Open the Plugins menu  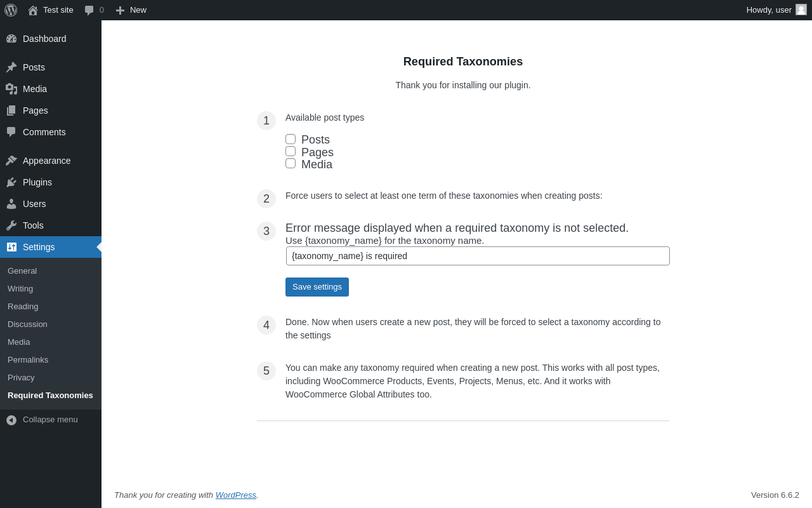point(51,182)
